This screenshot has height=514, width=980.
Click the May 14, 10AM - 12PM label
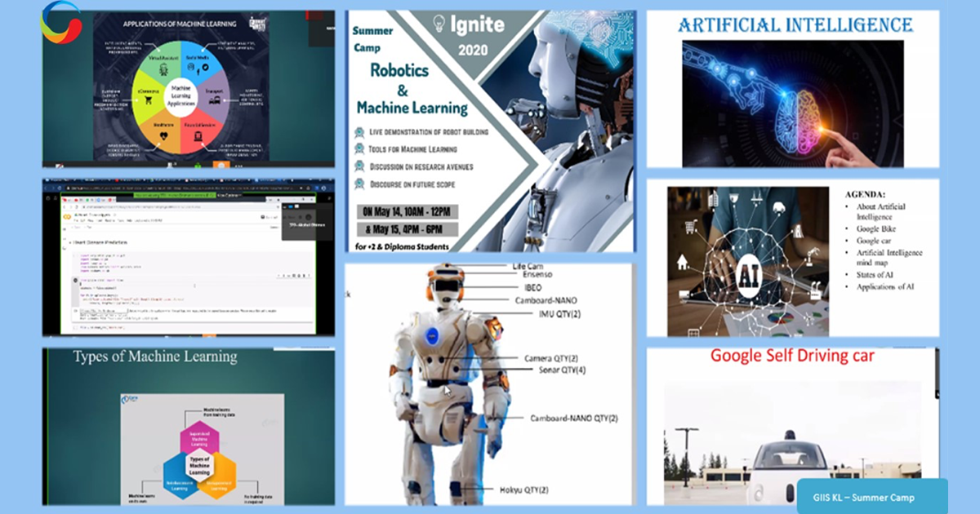point(405,212)
